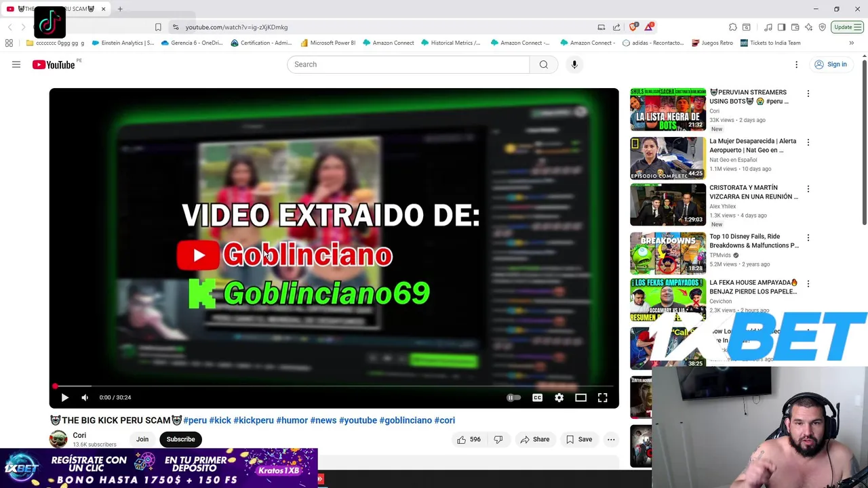Join the Cori channel membership
Image resolution: width=868 pixels, height=488 pixels.
[142, 439]
